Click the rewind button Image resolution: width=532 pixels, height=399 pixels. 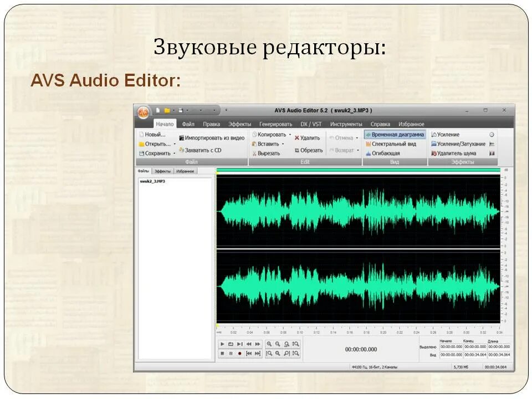click(x=249, y=344)
